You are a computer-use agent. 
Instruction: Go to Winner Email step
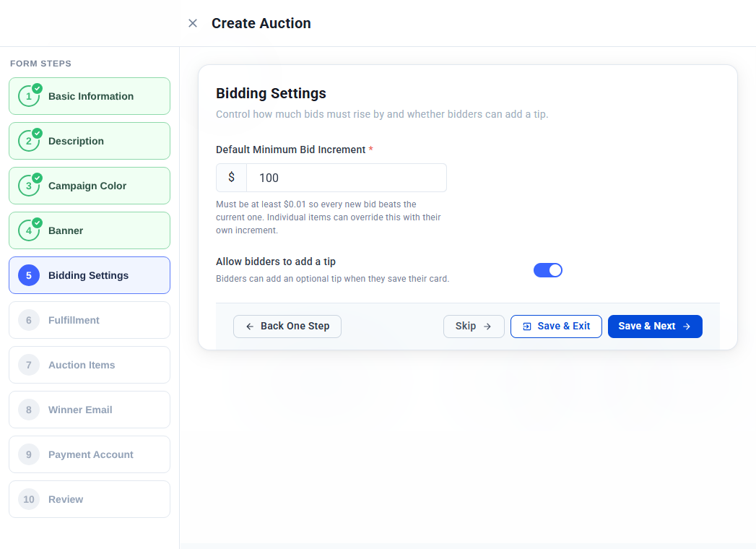pyautogui.click(x=90, y=410)
